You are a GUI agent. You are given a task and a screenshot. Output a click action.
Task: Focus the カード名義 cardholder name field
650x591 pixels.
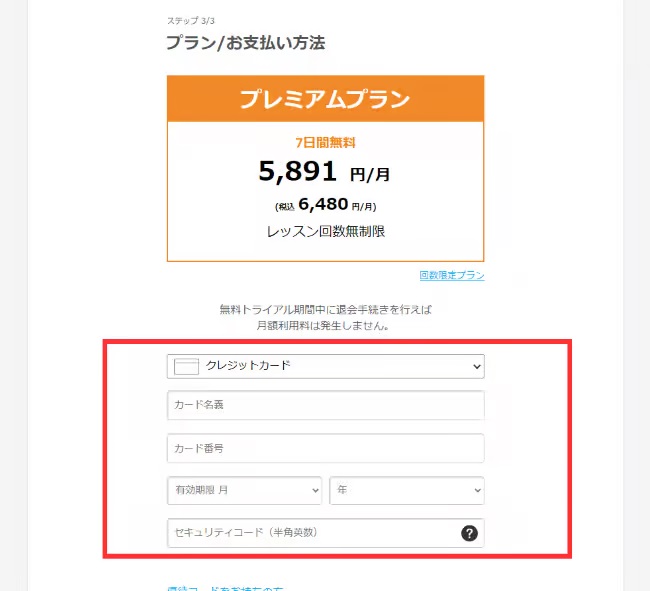[x=325, y=405]
